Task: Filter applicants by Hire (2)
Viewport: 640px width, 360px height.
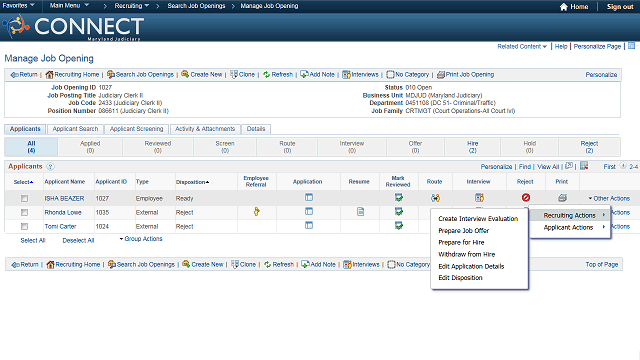Action: 472,147
